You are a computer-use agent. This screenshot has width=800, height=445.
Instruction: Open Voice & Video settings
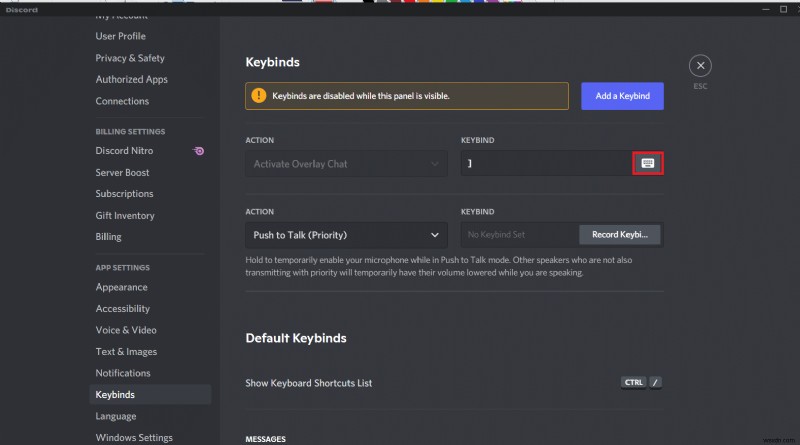point(126,330)
